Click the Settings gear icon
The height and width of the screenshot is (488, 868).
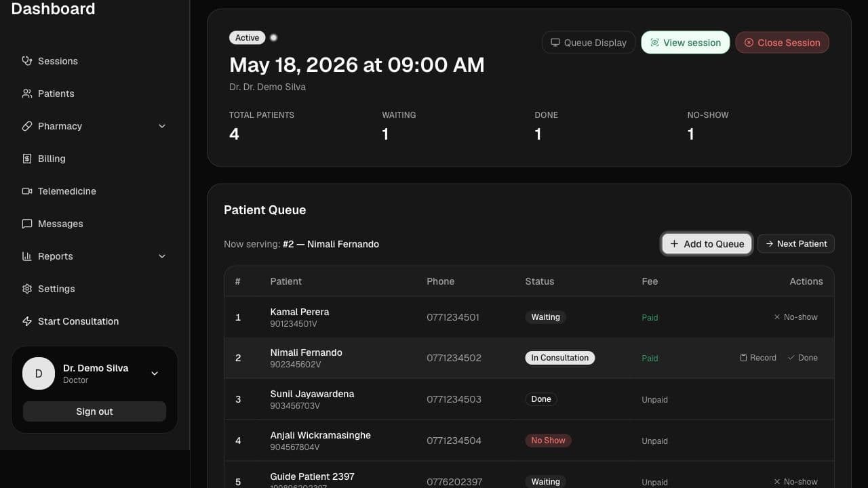[x=27, y=289]
